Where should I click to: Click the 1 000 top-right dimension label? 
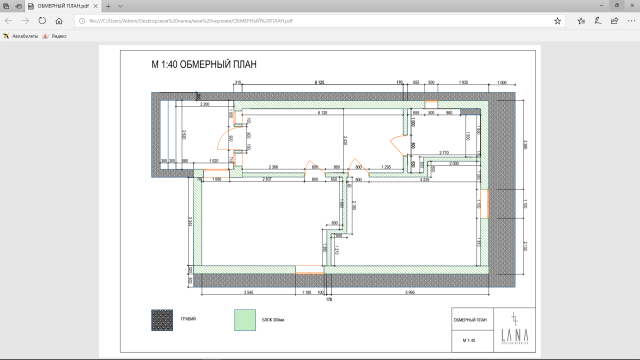pos(502,83)
